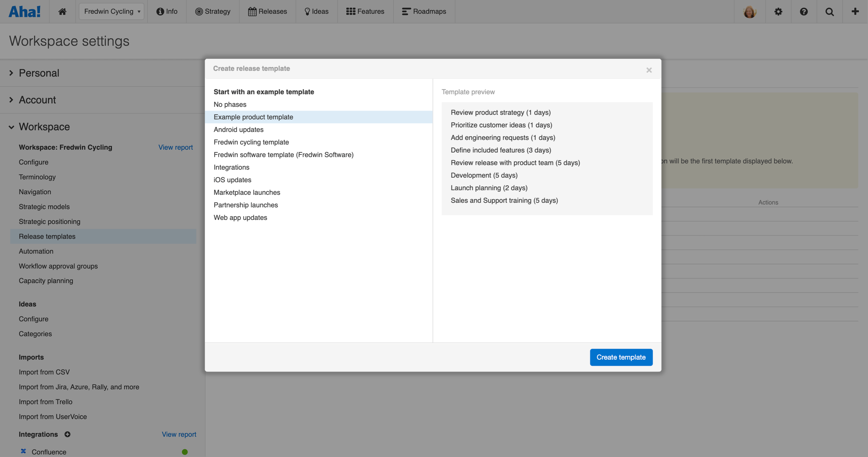868x457 pixels.
Task: Click the plus icon next to Integrations
Action: point(67,434)
